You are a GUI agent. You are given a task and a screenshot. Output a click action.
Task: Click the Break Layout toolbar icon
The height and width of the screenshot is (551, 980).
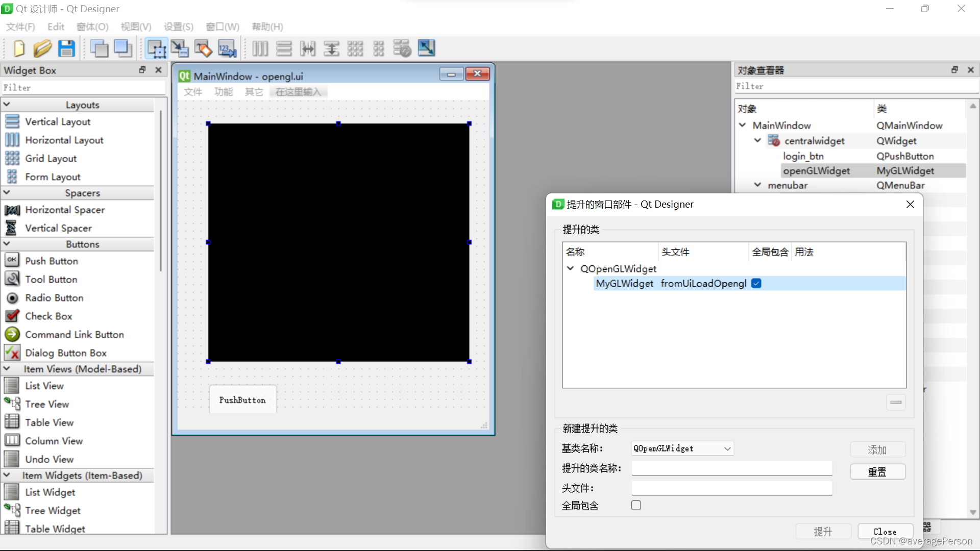[402, 48]
